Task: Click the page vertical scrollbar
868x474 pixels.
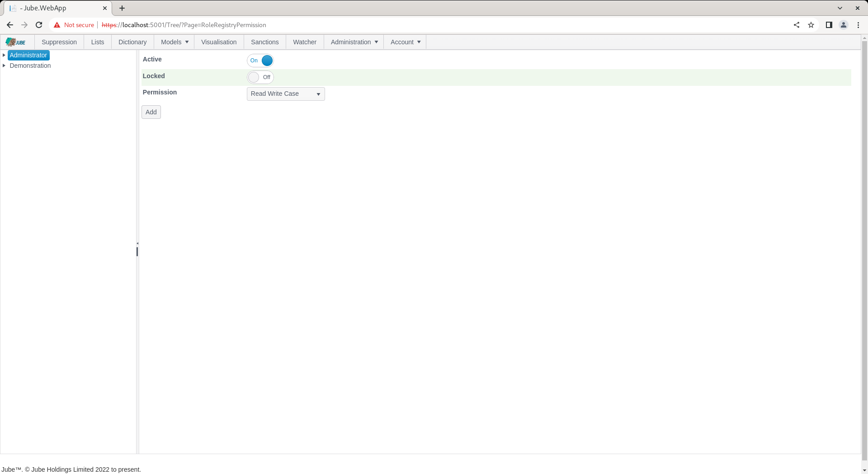Action: [x=864, y=251]
